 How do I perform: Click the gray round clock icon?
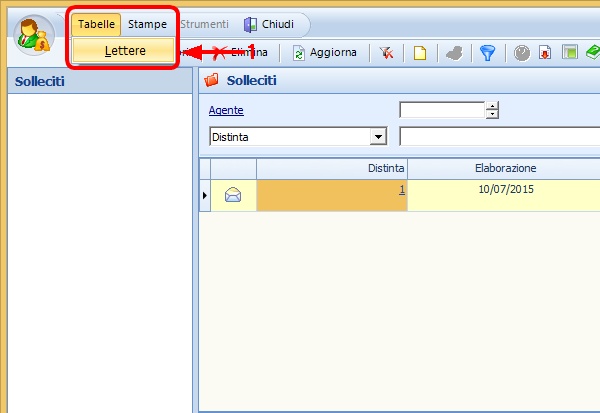pyautogui.click(x=521, y=52)
